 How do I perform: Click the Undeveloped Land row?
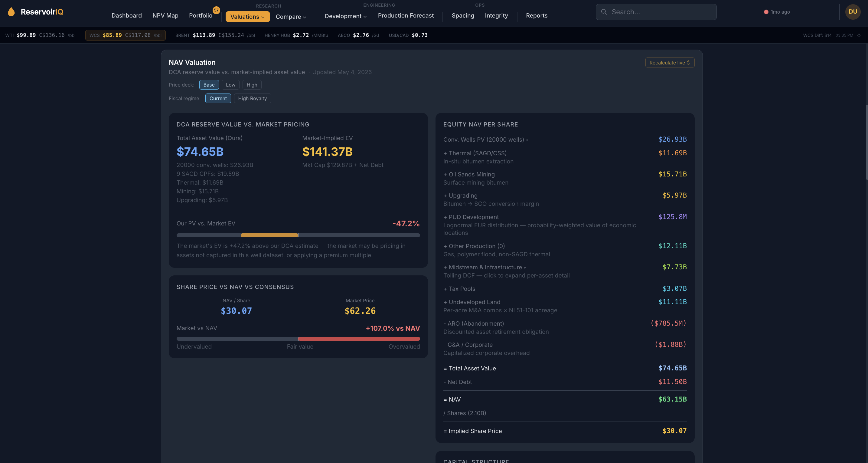(565, 306)
